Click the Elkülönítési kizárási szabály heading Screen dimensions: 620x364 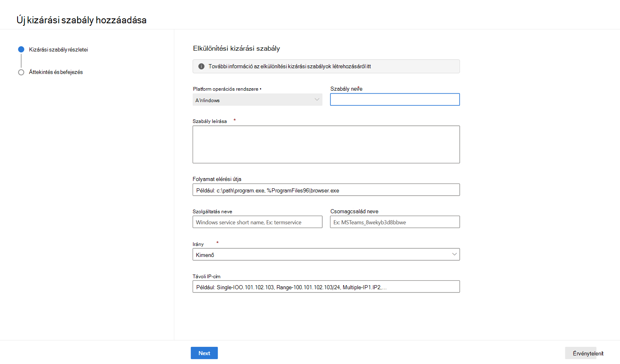(x=236, y=49)
